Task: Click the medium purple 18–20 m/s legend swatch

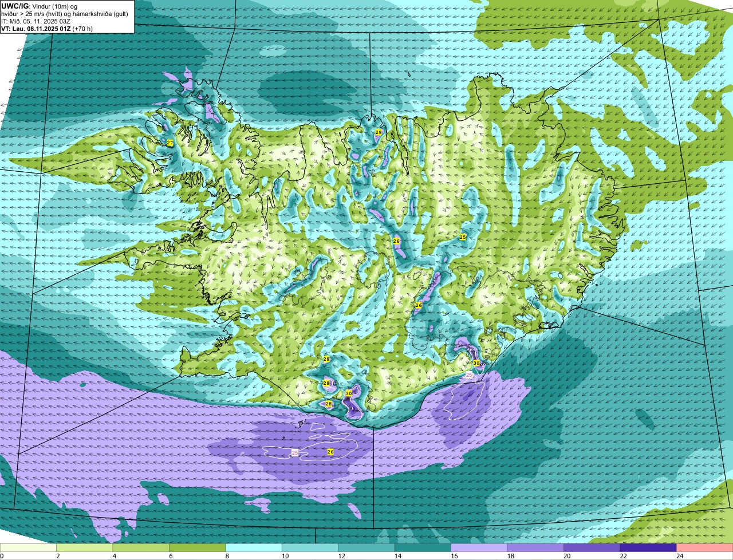Action: pos(536,548)
